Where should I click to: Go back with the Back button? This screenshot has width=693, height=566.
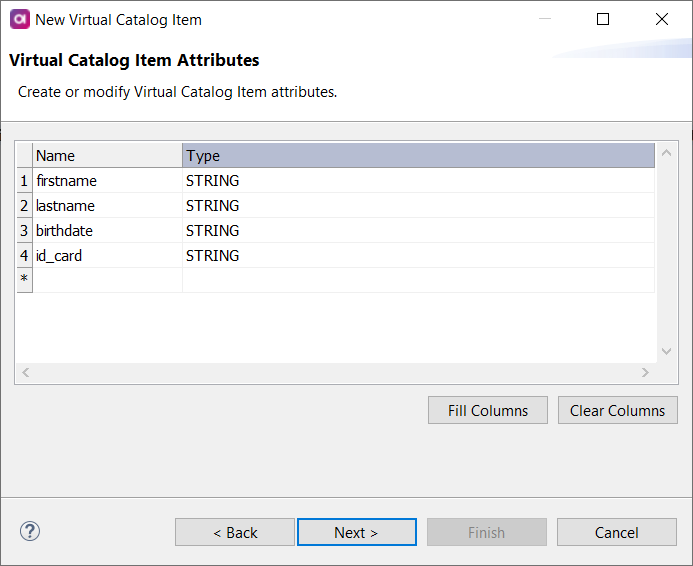pyautogui.click(x=235, y=532)
